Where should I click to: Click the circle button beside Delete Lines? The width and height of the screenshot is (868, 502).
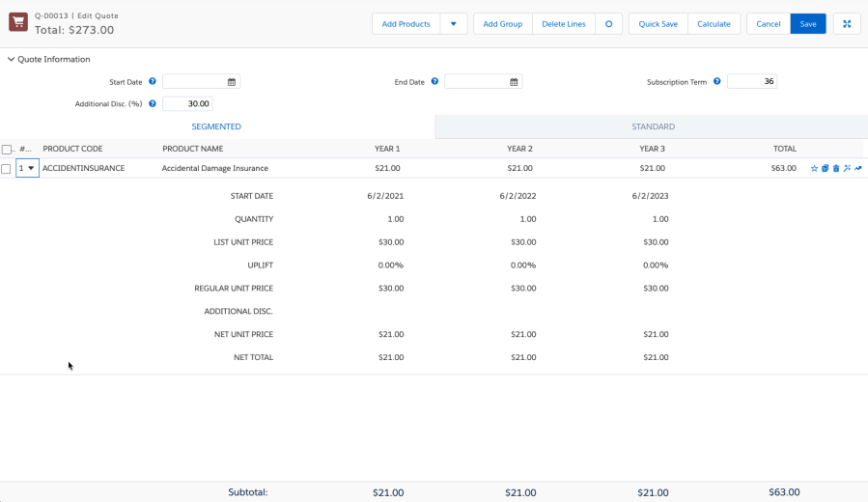coord(608,24)
